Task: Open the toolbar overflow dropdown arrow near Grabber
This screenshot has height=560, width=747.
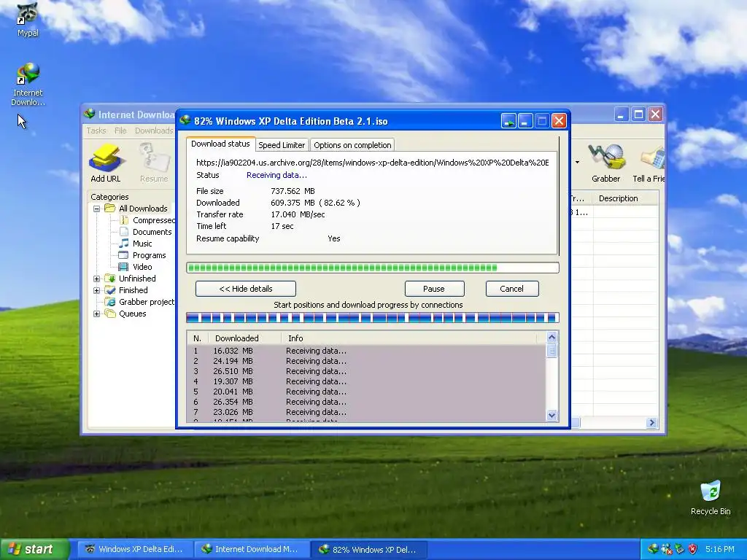Action: click(x=578, y=163)
